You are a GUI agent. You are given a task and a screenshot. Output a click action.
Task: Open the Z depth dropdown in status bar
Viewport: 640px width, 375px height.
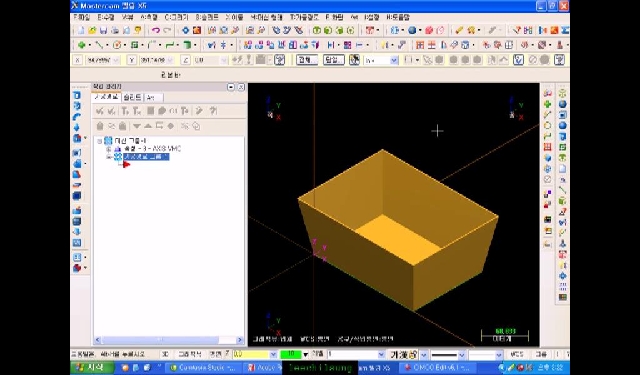(273, 354)
